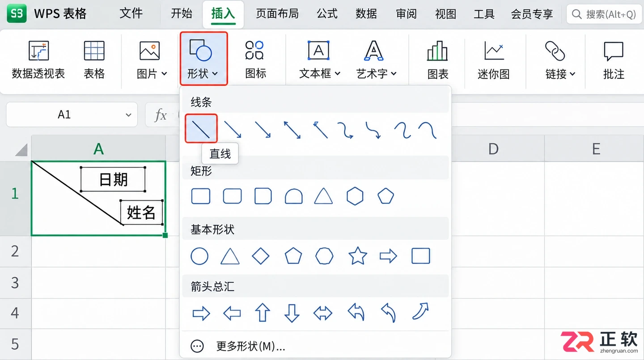Insert a chart with 图表
The height and width of the screenshot is (360, 644).
click(x=438, y=59)
